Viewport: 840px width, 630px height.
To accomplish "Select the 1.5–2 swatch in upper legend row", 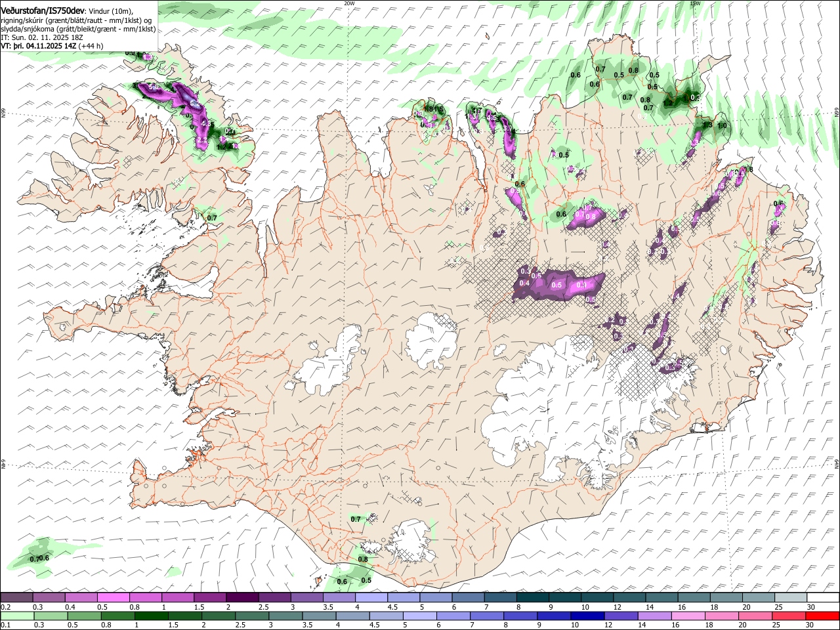I will coord(209,598).
